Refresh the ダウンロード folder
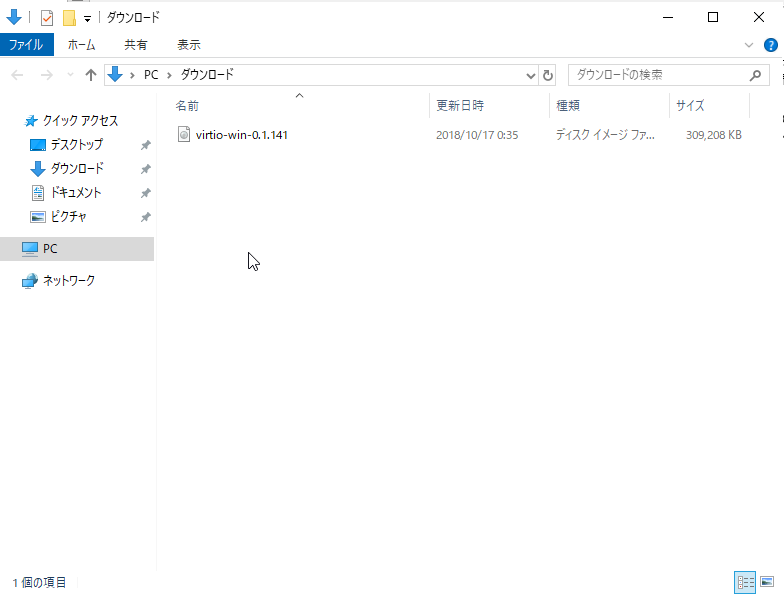 click(x=548, y=76)
